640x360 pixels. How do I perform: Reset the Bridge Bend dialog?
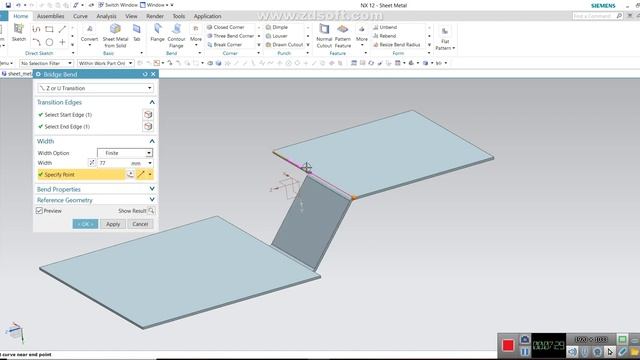pos(145,74)
